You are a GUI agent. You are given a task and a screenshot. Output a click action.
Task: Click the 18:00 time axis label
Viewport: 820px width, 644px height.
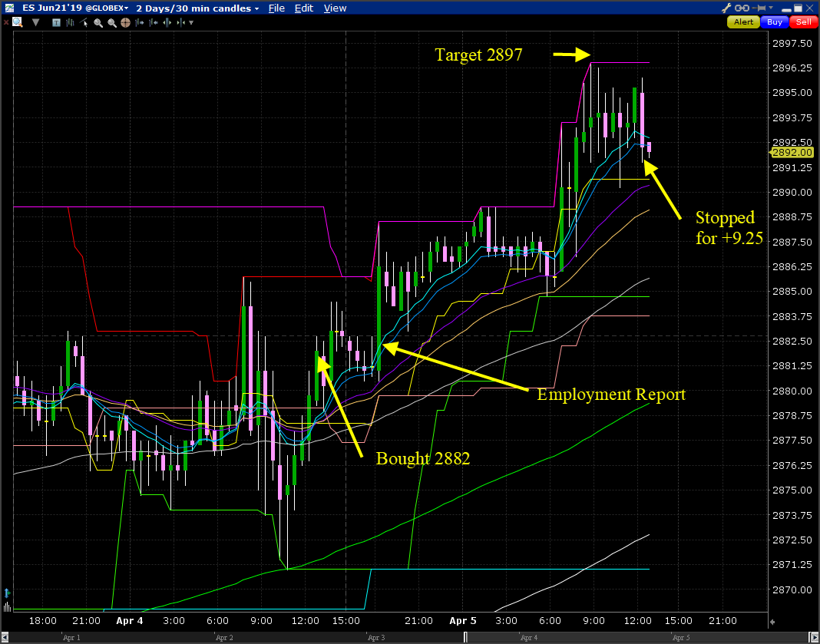(43, 621)
